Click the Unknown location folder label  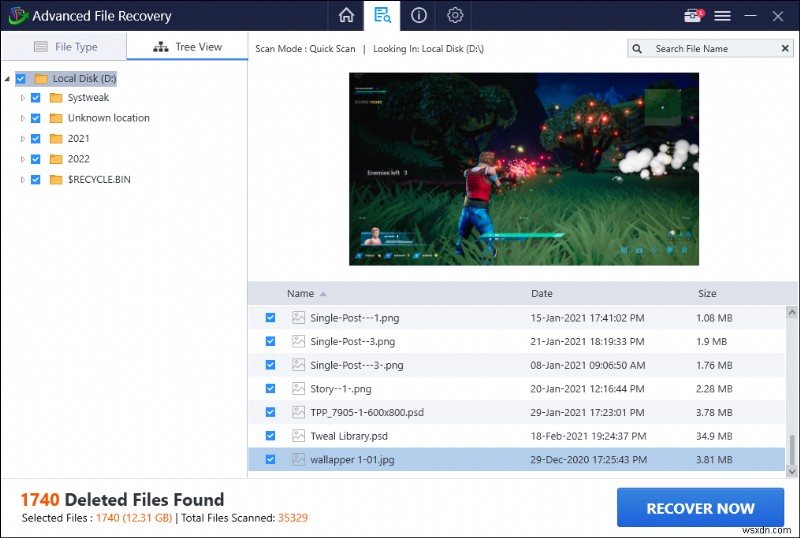click(109, 118)
